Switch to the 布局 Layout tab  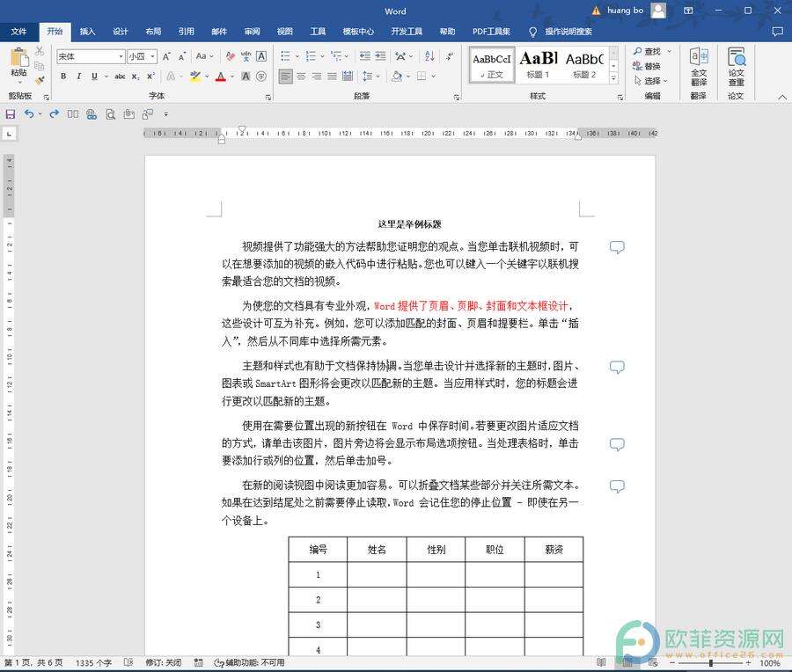(x=153, y=32)
